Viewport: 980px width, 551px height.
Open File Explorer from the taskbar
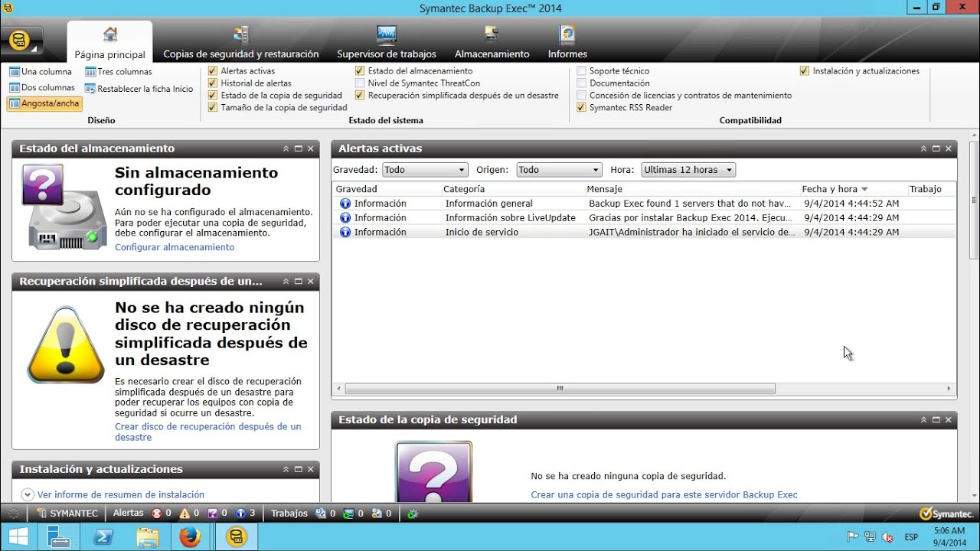147,537
